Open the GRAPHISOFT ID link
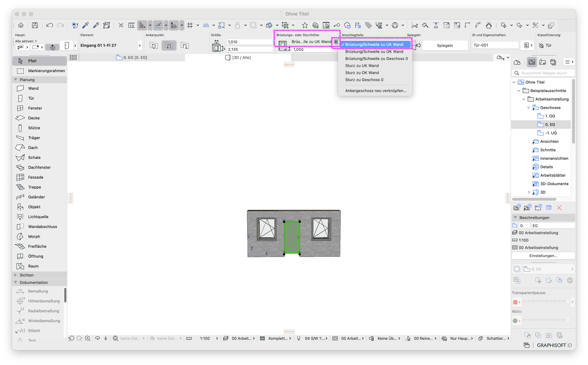The width and height of the screenshot is (588, 365). (554, 345)
